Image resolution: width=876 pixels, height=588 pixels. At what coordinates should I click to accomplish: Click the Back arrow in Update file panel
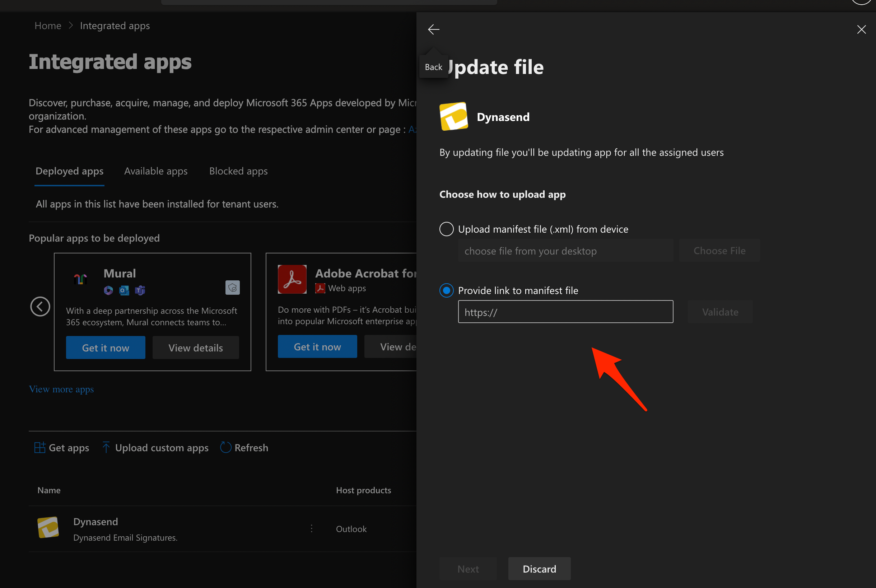click(x=433, y=29)
